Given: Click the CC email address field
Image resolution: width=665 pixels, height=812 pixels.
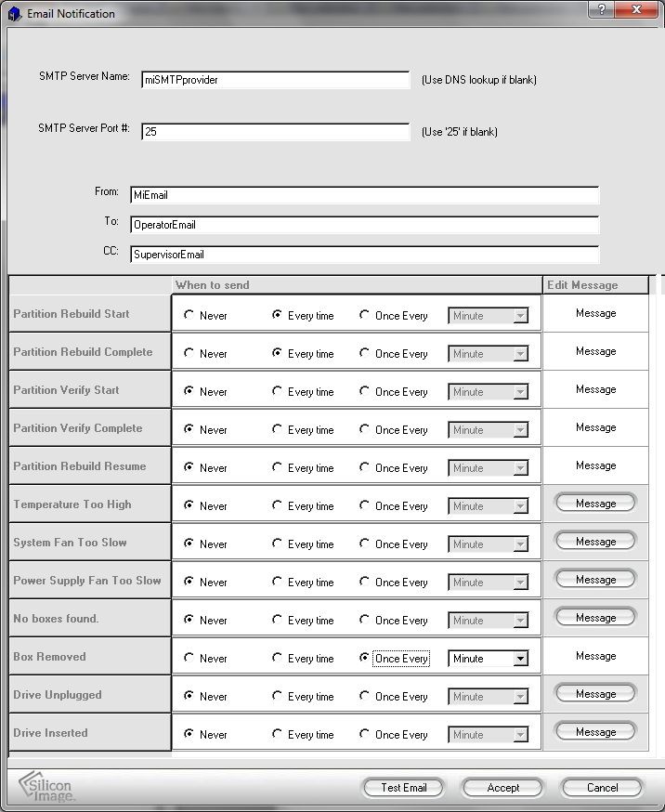Looking at the screenshot, I should (364, 254).
